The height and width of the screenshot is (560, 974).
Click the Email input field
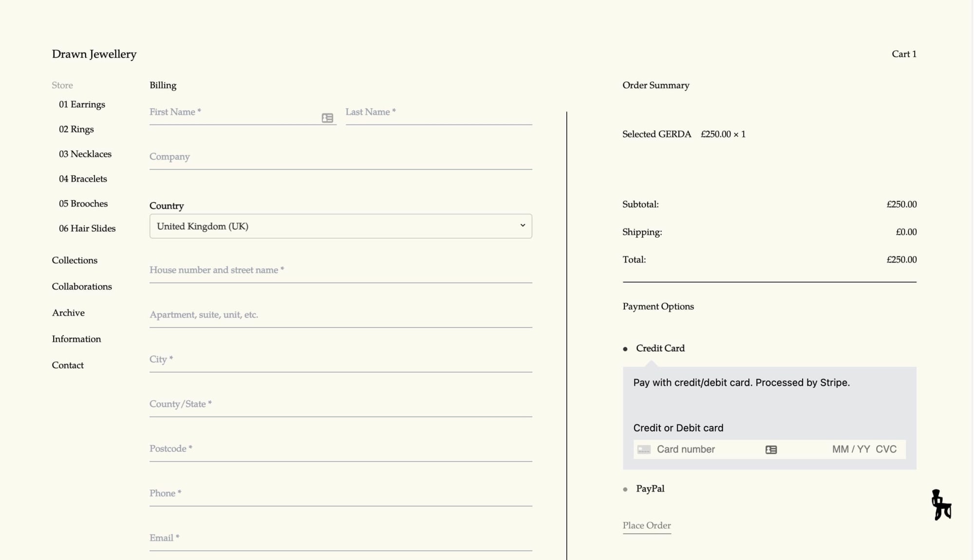click(x=340, y=538)
